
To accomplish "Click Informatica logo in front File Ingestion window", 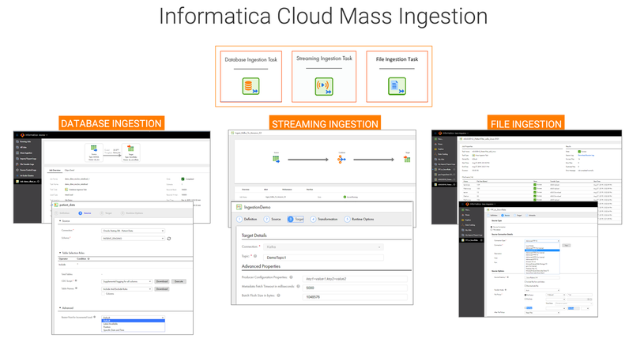I will (467, 204).
